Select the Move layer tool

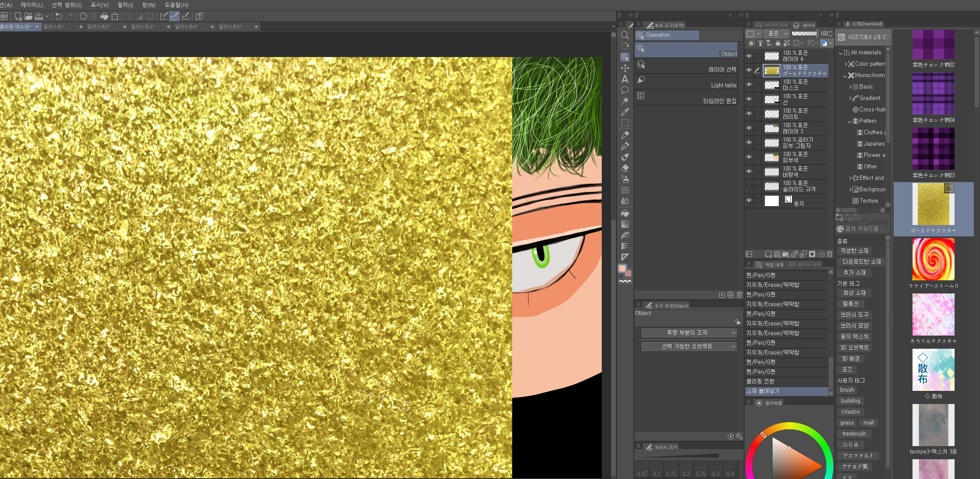pyautogui.click(x=625, y=68)
